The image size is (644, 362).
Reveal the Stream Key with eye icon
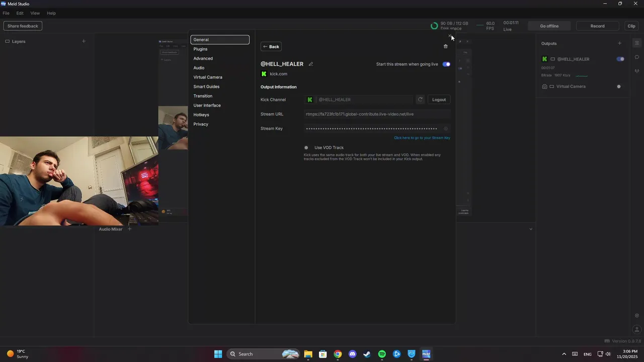click(x=445, y=129)
